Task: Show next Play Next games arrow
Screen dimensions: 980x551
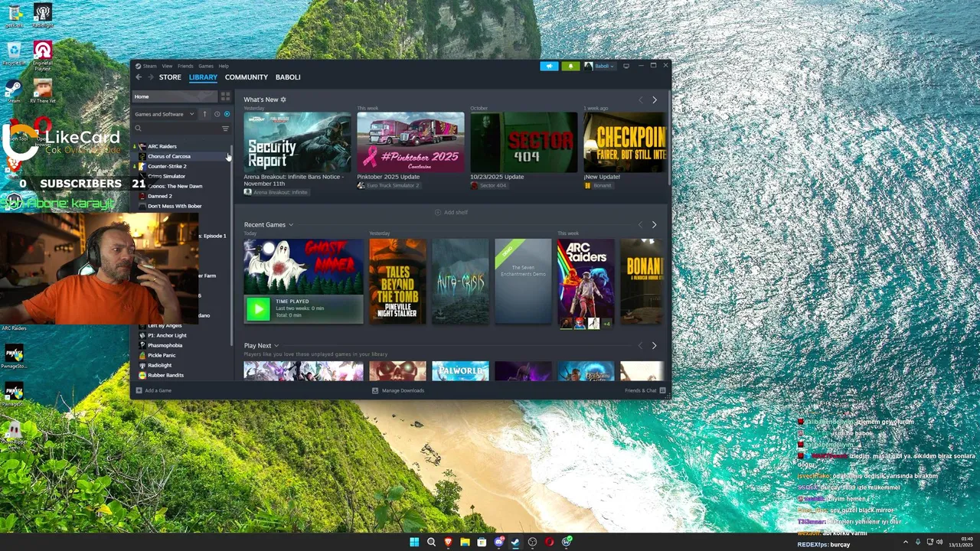Action: [654, 346]
